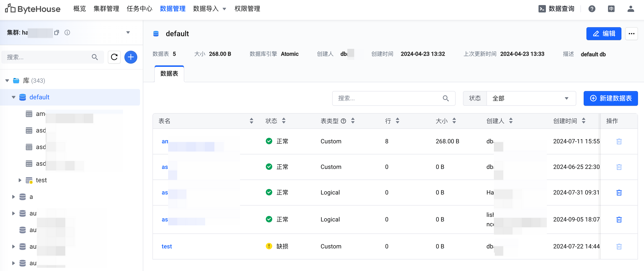Refresh the database tree
Screen dimensions: 644x271
pyautogui.click(x=114, y=57)
